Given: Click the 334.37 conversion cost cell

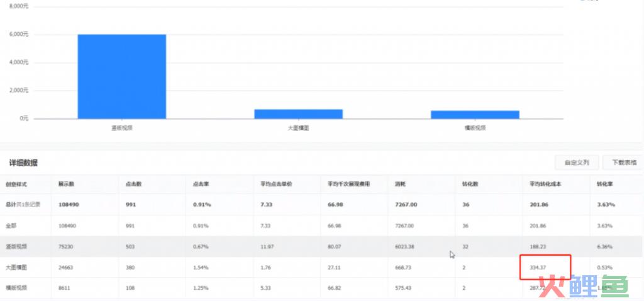Looking at the screenshot, I should point(538,267).
